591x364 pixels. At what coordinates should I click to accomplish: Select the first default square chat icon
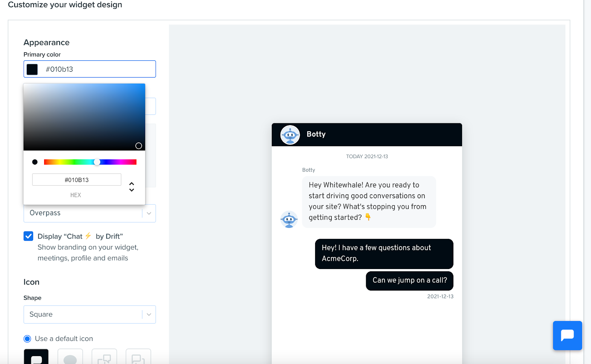(36, 356)
